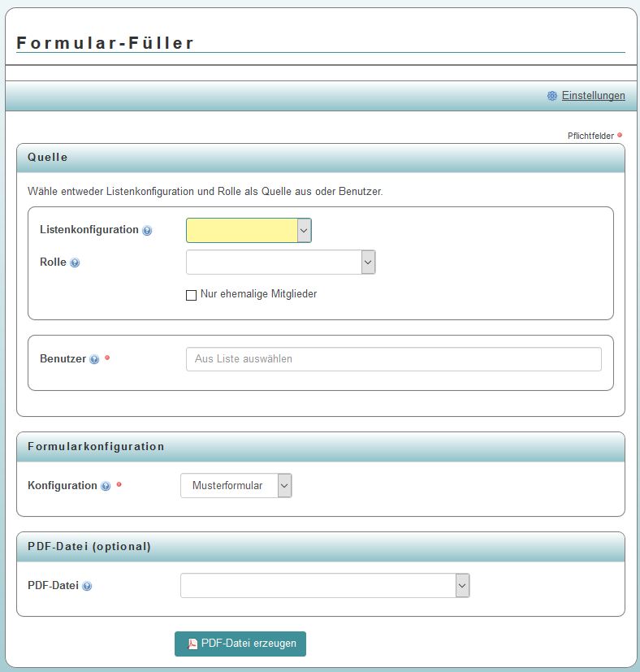This screenshot has width=640, height=672.
Task: Open the Listenkonfiguration dropdown
Action: click(249, 231)
